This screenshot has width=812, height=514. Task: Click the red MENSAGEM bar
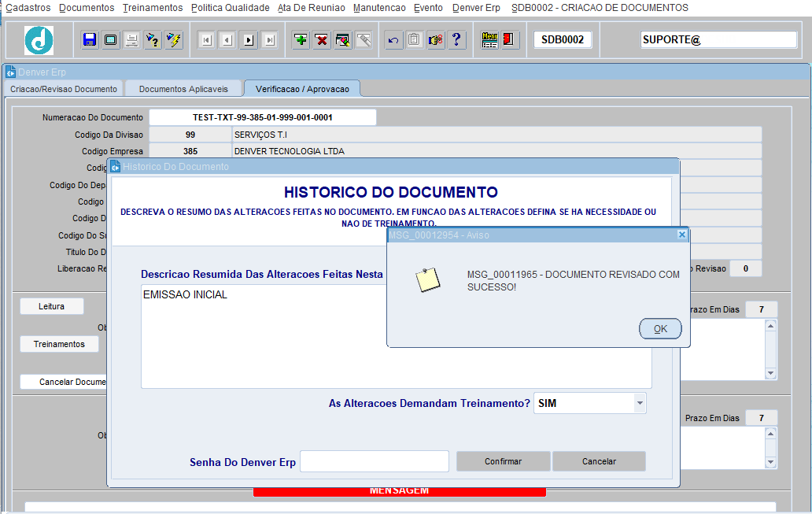point(399,492)
